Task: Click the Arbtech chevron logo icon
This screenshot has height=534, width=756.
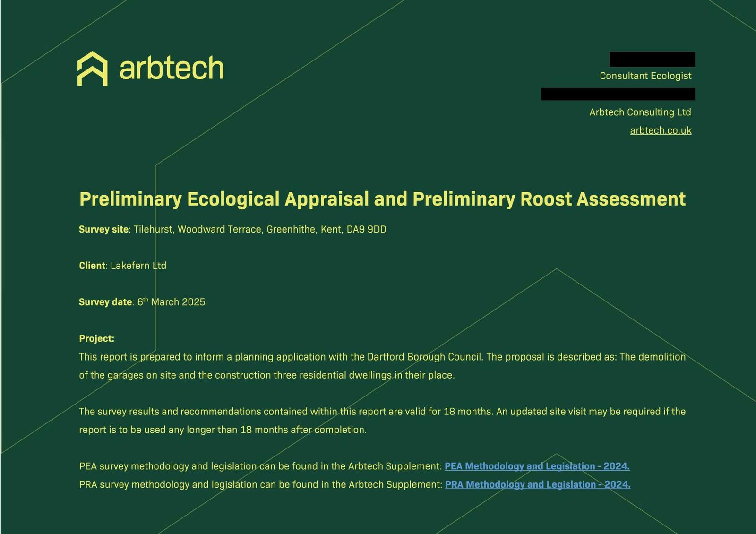Action: (x=92, y=69)
